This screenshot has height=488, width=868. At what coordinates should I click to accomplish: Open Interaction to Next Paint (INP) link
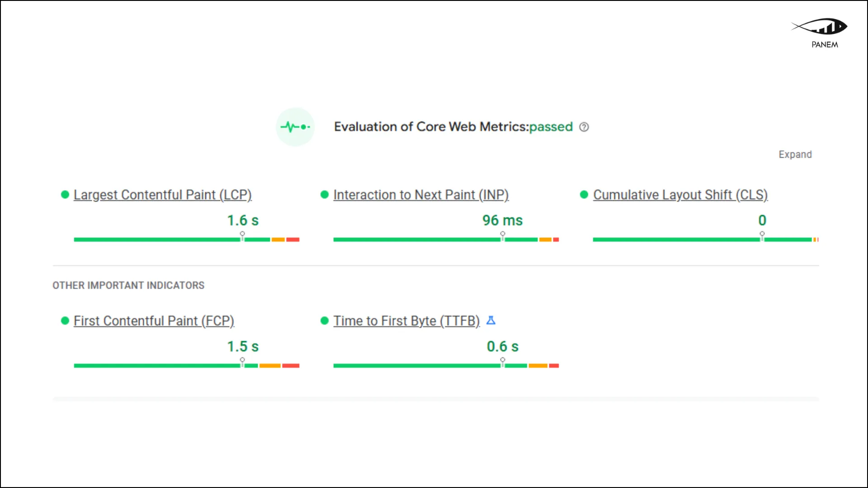421,195
